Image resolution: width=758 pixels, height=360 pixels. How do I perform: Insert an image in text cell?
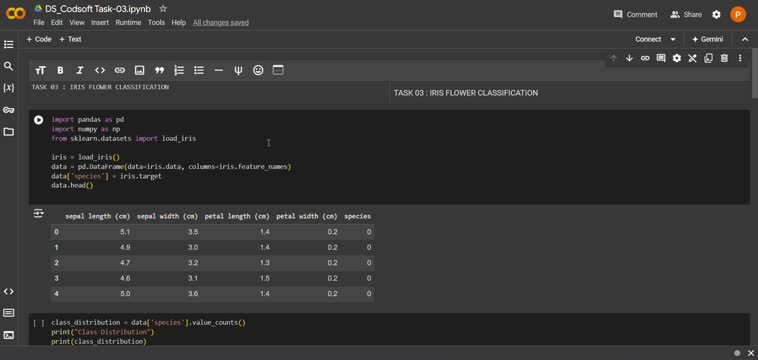pos(139,71)
